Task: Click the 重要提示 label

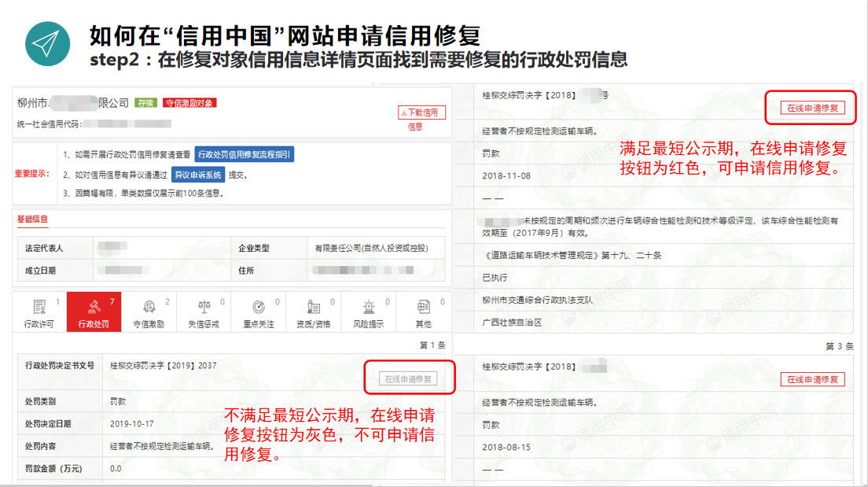Action: 32,173
